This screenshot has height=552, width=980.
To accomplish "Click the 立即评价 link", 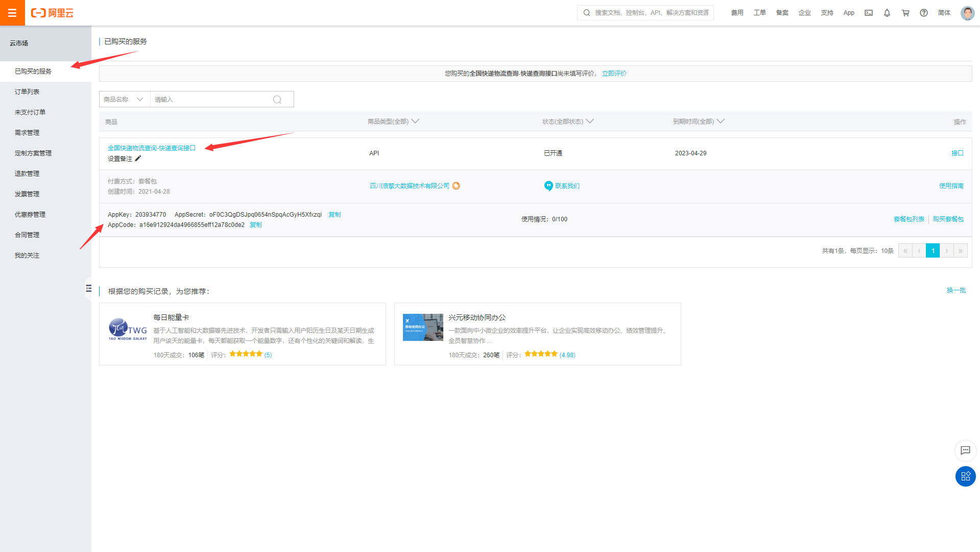I will 614,74.
